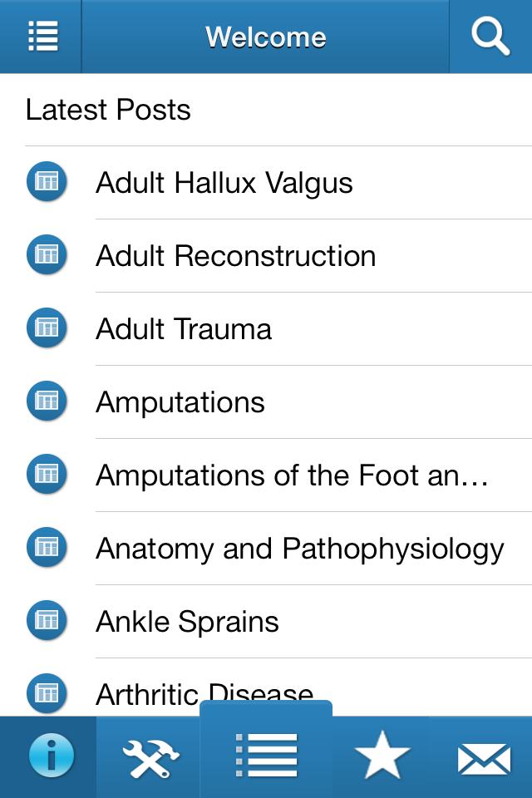532x798 pixels.
Task: Tap the table icon beside Ankle Sprains
Action: click(47, 619)
